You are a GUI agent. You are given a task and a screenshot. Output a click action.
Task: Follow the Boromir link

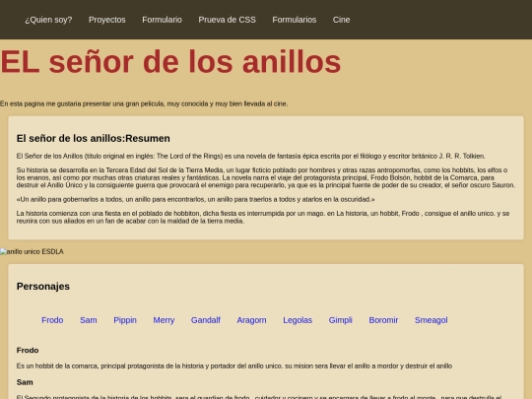click(x=383, y=320)
